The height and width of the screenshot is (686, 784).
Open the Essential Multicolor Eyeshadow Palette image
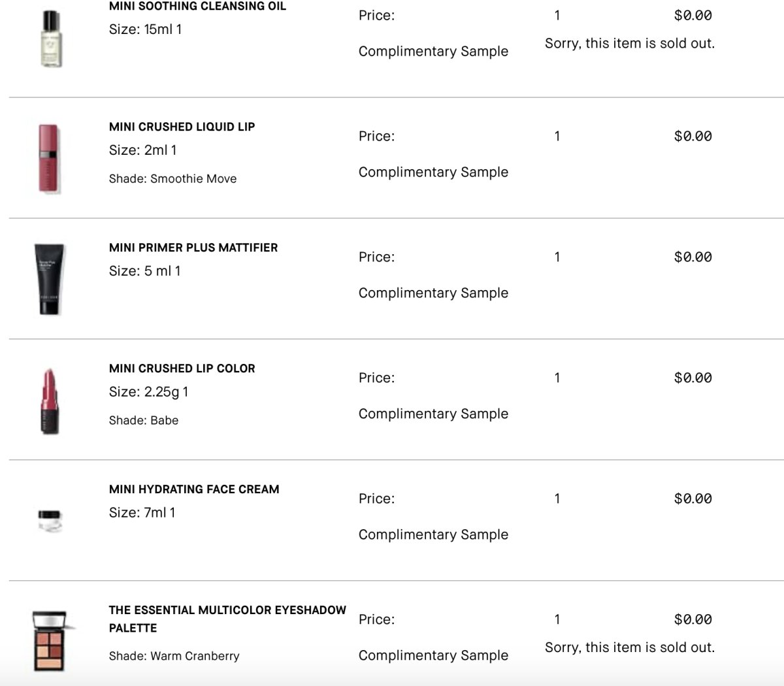[50, 641]
